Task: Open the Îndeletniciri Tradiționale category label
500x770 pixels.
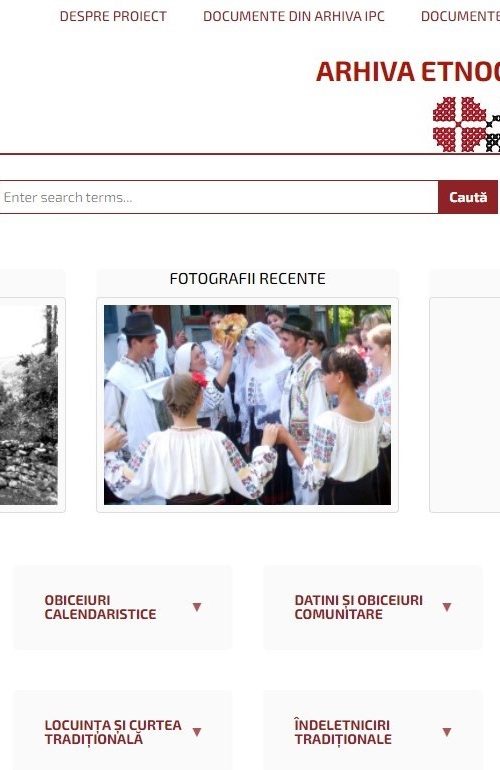Action: tap(343, 732)
